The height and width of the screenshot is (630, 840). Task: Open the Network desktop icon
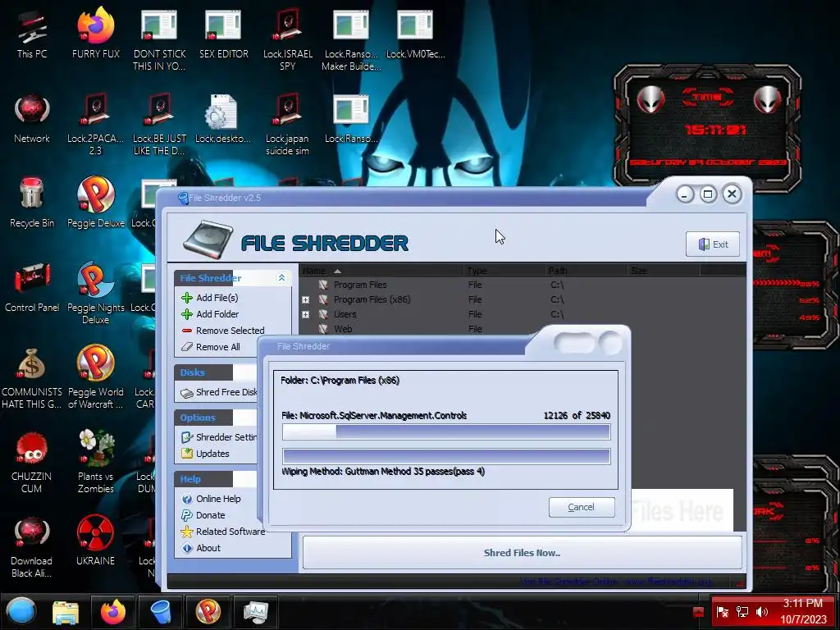point(32,119)
